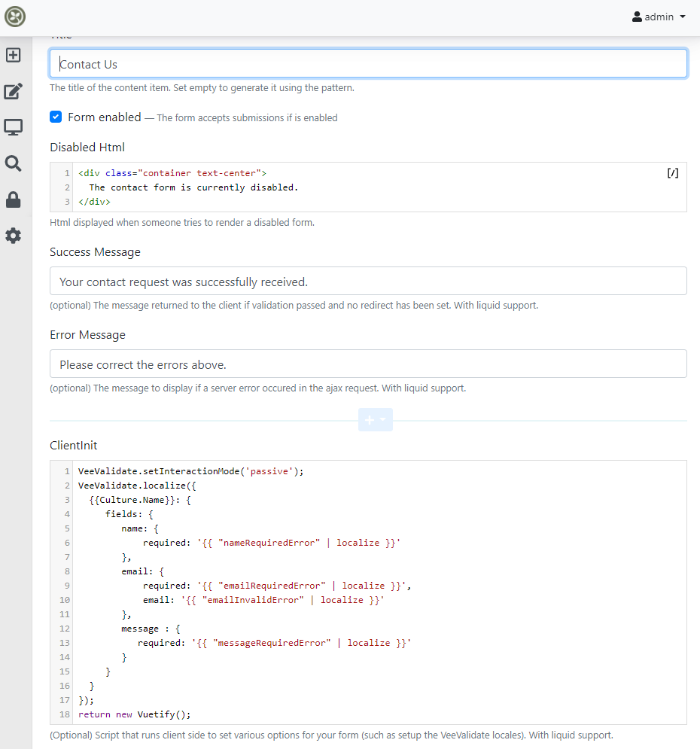Click the Error Message ajax request hint text
This screenshot has height=749, width=700.
click(258, 388)
